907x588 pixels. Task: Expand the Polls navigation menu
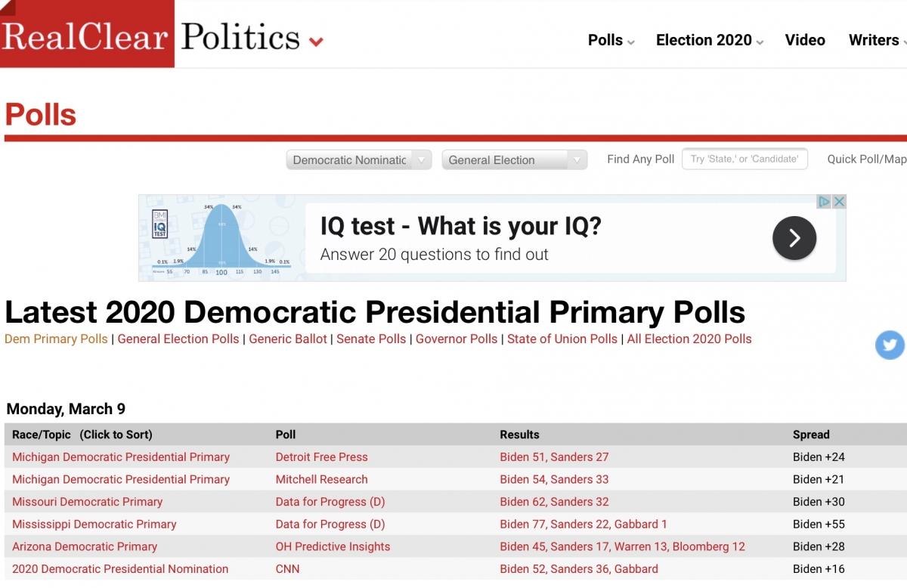click(x=611, y=40)
